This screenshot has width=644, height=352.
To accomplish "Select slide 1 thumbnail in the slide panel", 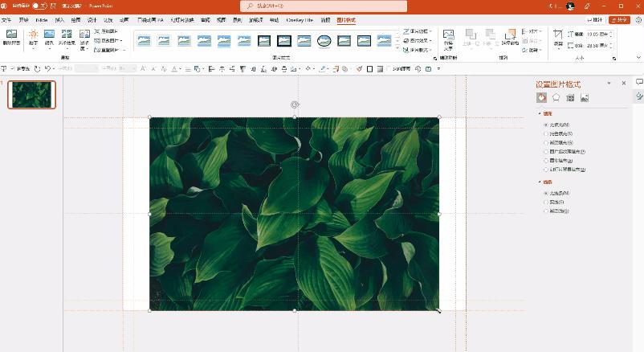I will (31, 95).
